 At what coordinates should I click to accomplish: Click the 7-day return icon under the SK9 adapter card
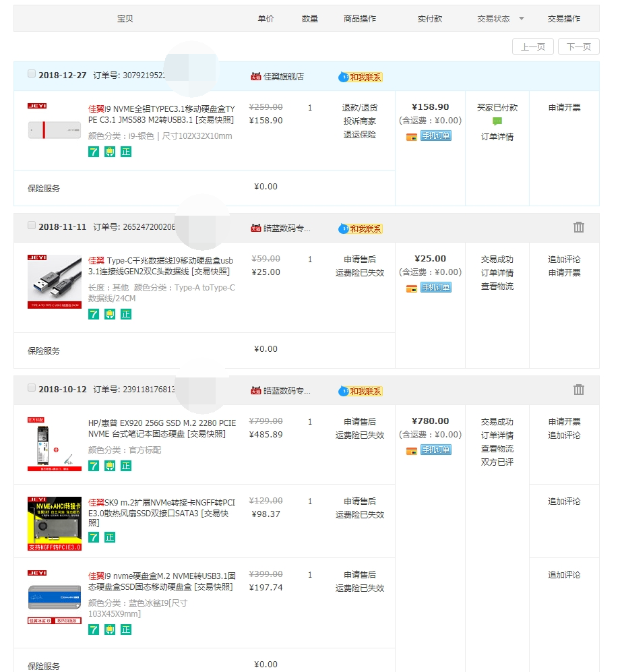94,537
